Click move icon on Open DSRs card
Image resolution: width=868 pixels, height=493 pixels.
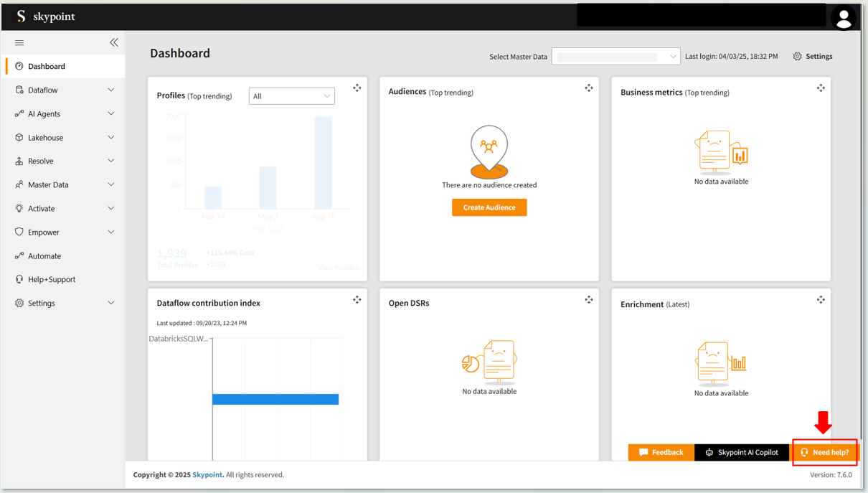[588, 300]
